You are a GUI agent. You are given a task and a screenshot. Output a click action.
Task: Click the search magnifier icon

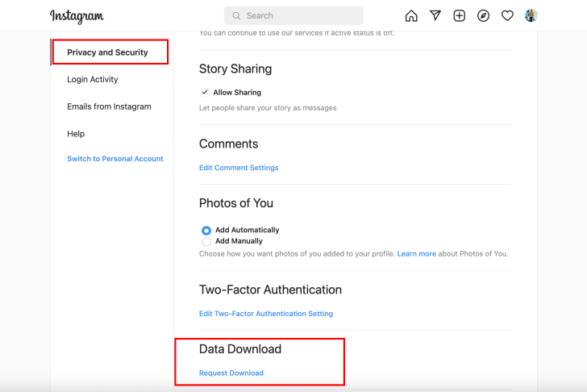pyautogui.click(x=236, y=15)
